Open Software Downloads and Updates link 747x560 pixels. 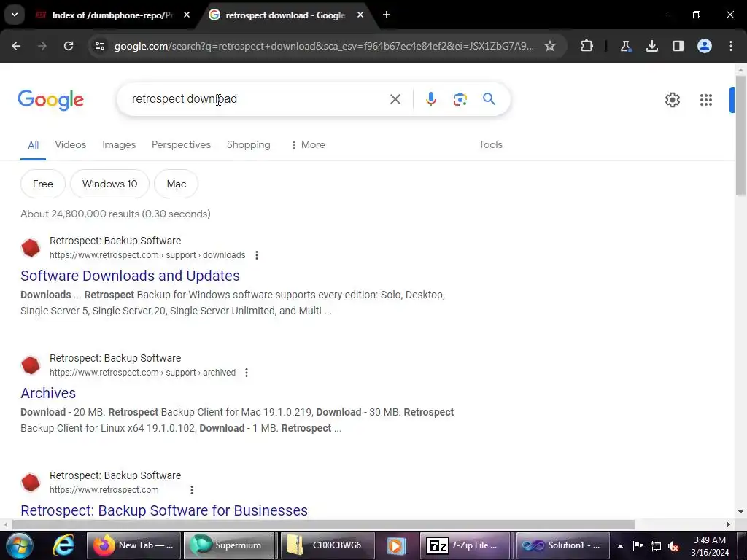point(130,276)
